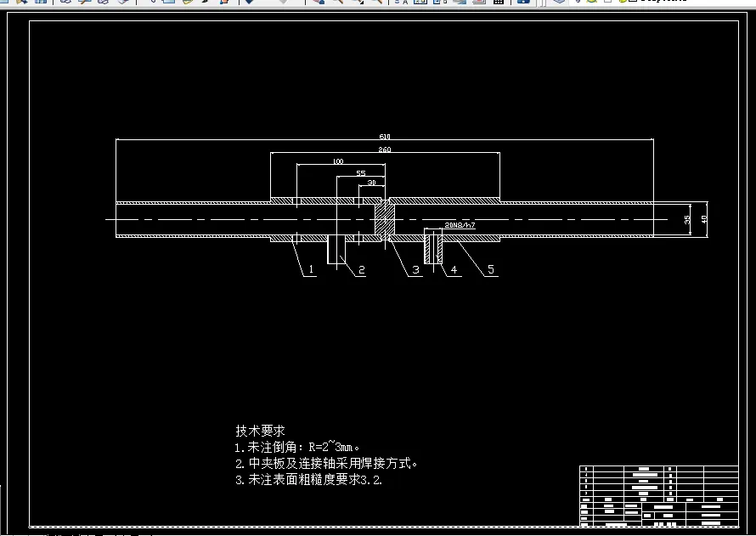The image size is (756, 536).
Task: Click part balloon number 2
Action: (x=362, y=270)
